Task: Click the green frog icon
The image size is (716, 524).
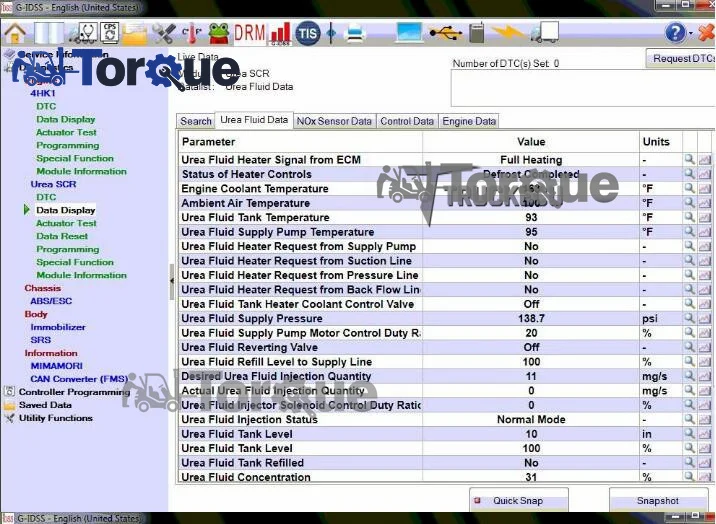Action: coord(219,34)
